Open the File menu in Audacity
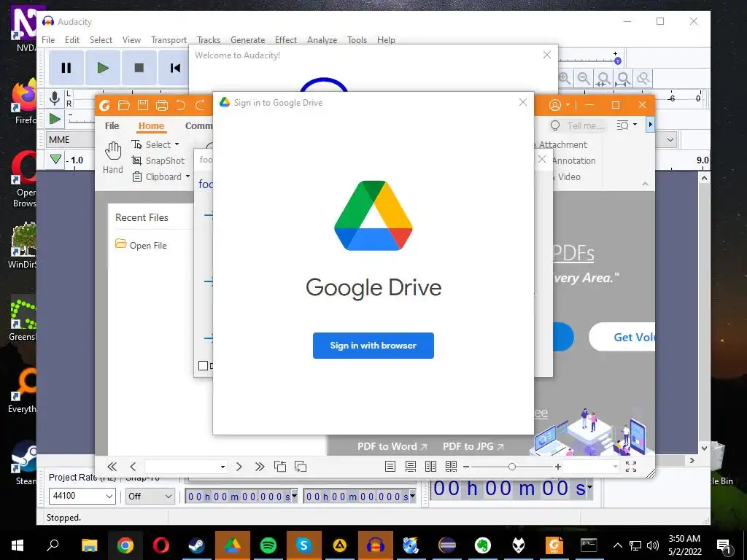This screenshot has height=560, width=747. click(x=48, y=40)
